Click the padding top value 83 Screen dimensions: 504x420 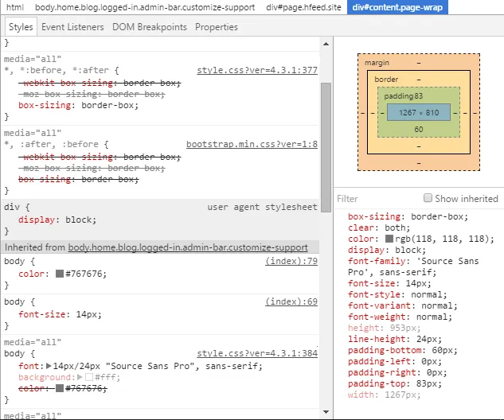(419, 96)
